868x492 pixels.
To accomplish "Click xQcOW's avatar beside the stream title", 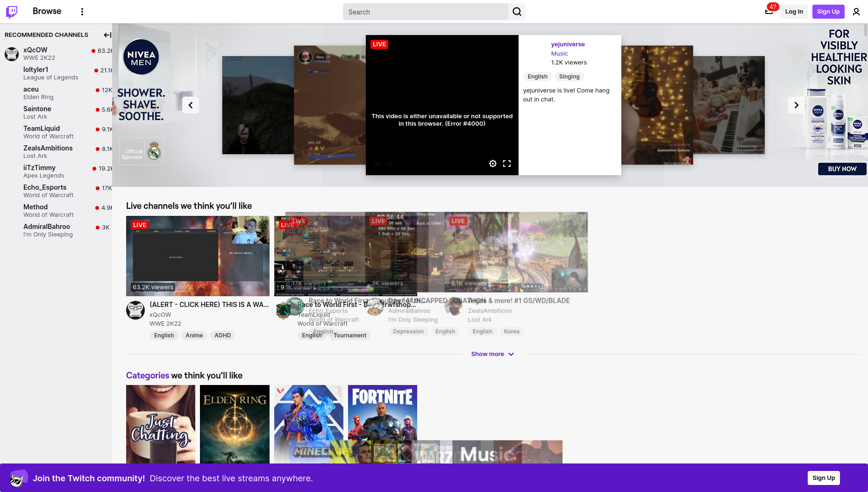I will 135,310.
